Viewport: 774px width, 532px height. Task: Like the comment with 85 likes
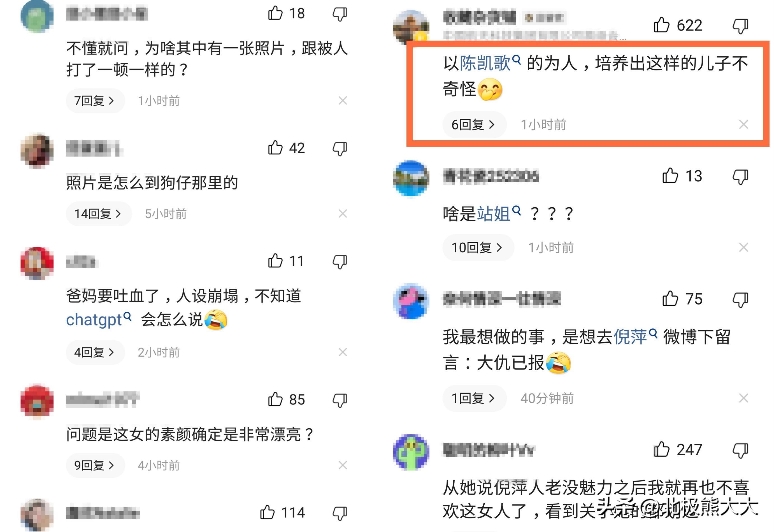pos(275,399)
